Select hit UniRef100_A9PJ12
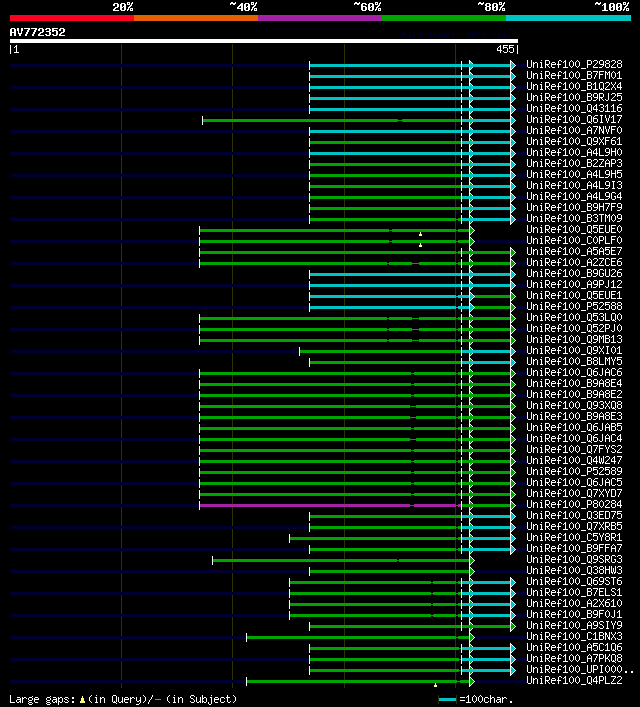Image resolution: width=640 pixels, height=707 pixels. pos(574,285)
